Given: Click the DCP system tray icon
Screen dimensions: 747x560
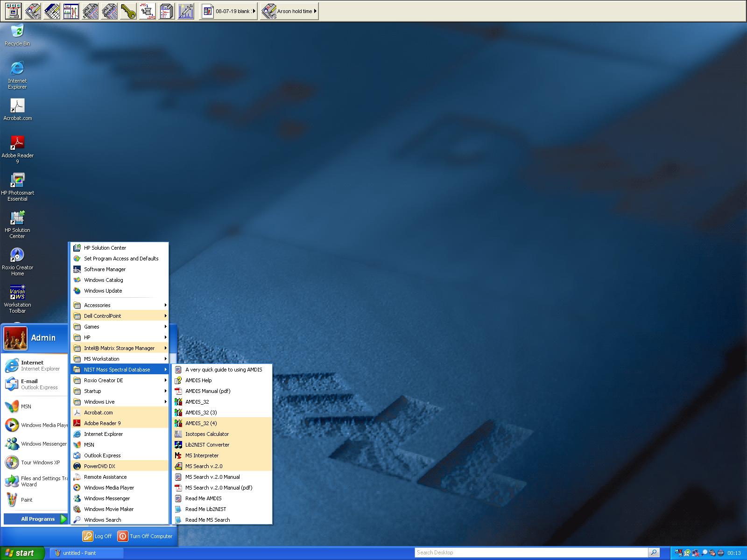Looking at the screenshot, I should (x=721, y=553).
